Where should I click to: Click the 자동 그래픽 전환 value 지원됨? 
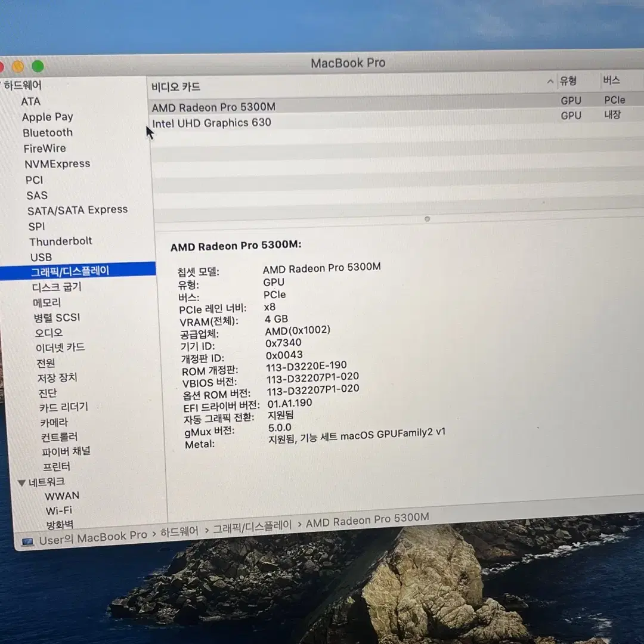(x=280, y=415)
